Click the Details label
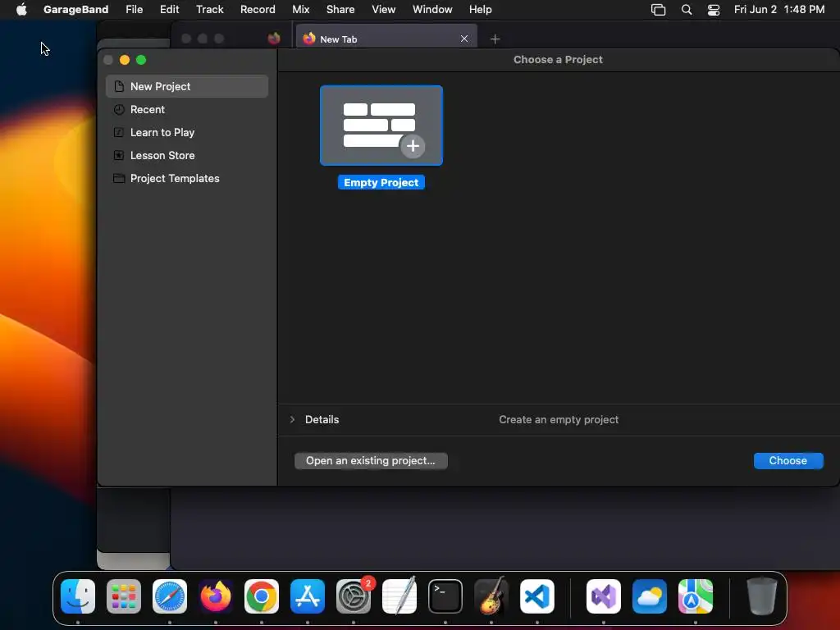840x630 pixels. 322,419
